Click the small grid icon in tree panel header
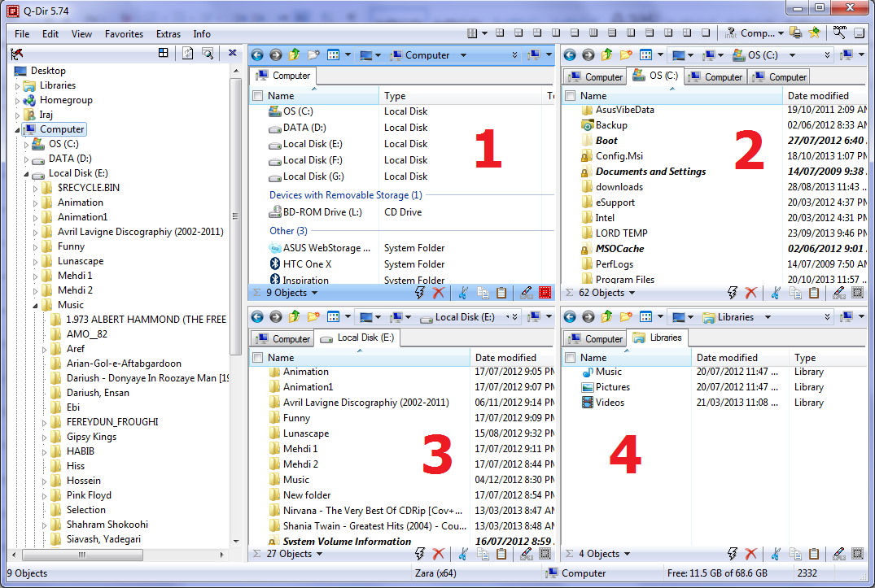Screen dimensions: 875x588 (x=163, y=53)
